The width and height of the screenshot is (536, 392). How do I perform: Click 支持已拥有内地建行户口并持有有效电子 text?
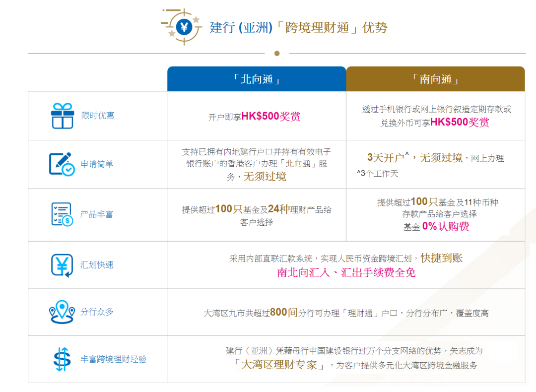(x=257, y=151)
